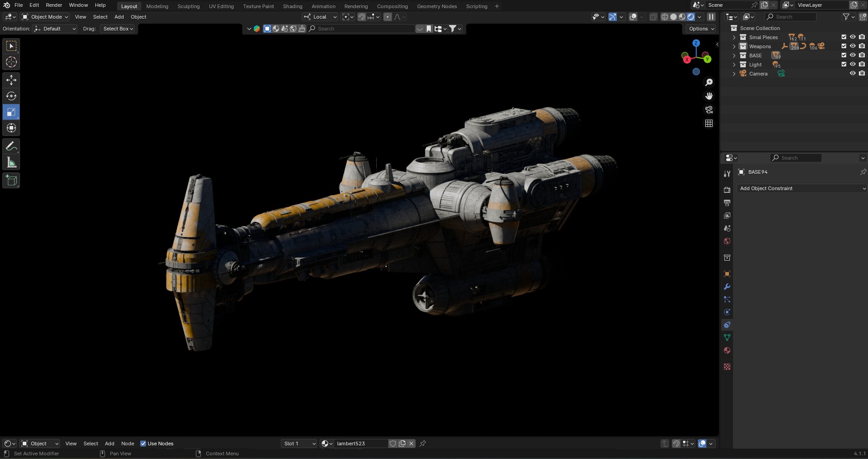
Task: Open the Node menu in shader editor
Action: coord(128,444)
